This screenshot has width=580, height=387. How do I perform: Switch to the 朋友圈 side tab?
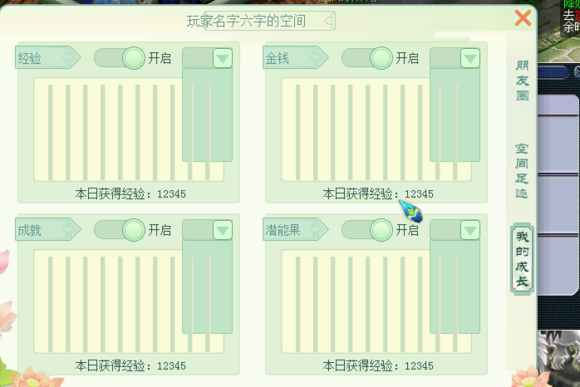[x=522, y=81]
